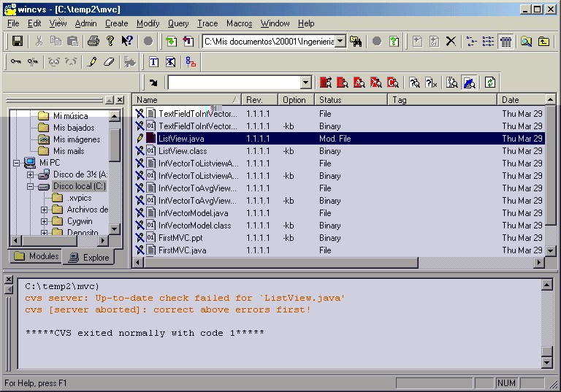561x392 pixels.
Task: Open the directory path dropdown arrow
Action: [340, 42]
